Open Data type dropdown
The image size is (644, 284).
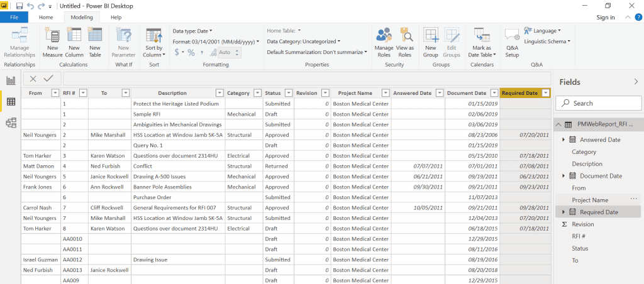click(x=192, y=31)
